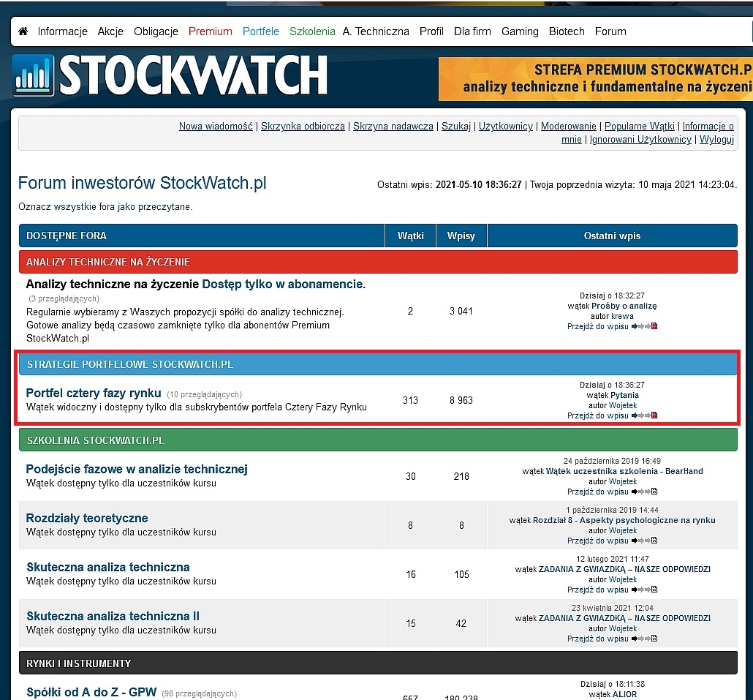The image size is (753, 700).
Task: Click the Wyloguj link
Action: (x=716, y=139)
